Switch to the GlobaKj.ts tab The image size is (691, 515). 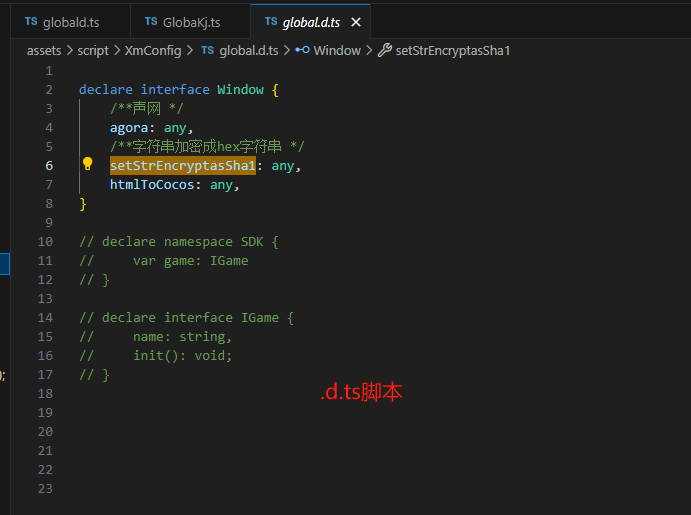point(190,22)
